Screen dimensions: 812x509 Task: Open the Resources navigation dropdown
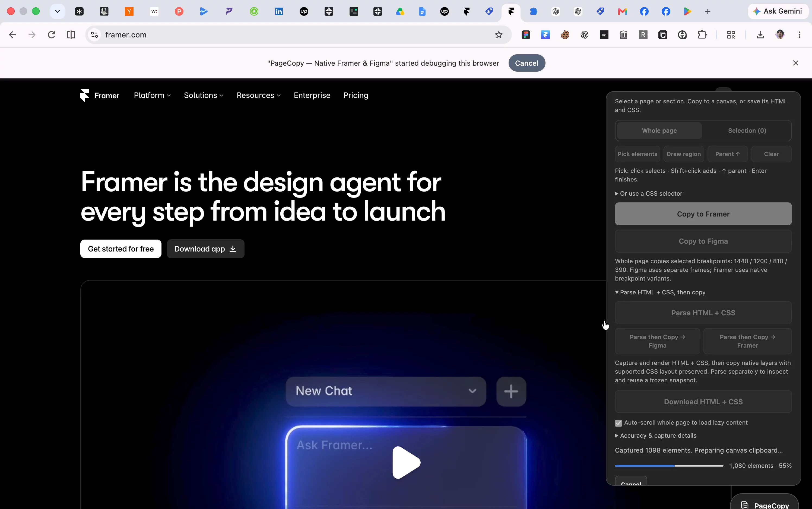click(259, 95)
